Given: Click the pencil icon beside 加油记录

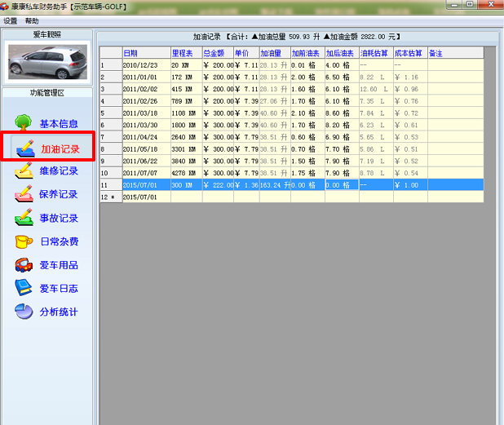Looking at the screenshot, I should [26, 148].
